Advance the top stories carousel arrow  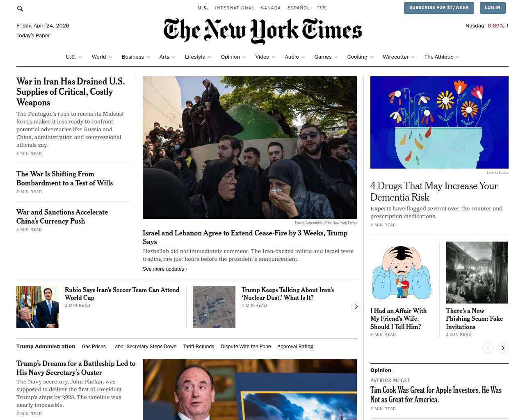tap(356, 307)
